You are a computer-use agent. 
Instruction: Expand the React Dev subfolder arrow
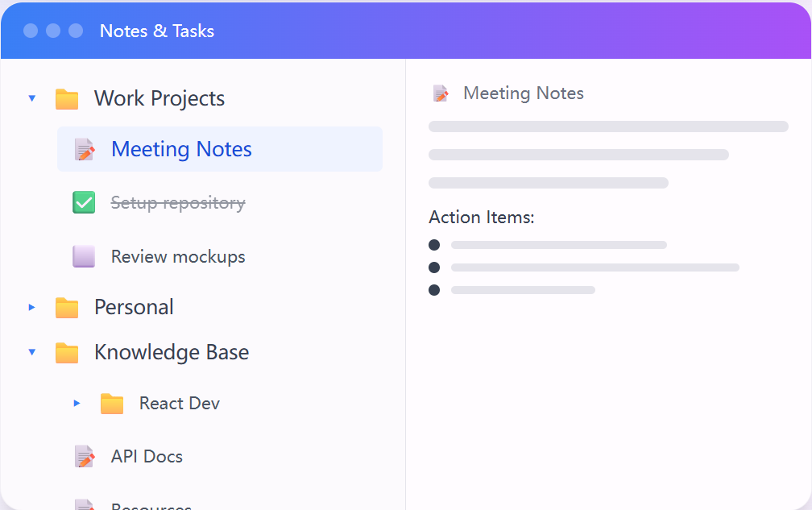(x=77, y=404)
